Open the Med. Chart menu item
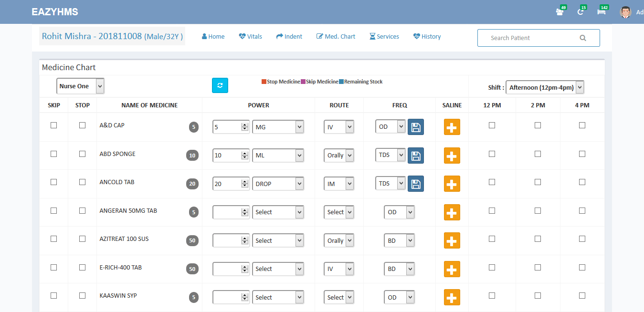The image size is (644, 312). pyautogui.click(x=336, y=37)
